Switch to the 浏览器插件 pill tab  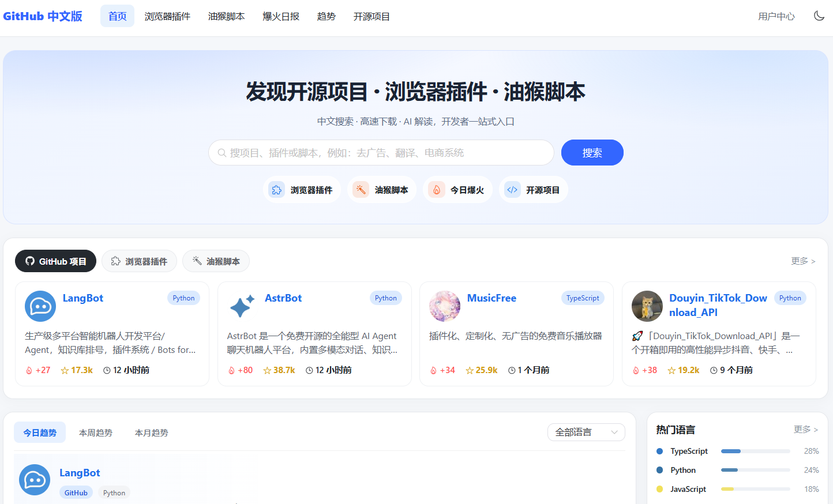[139, 261]
